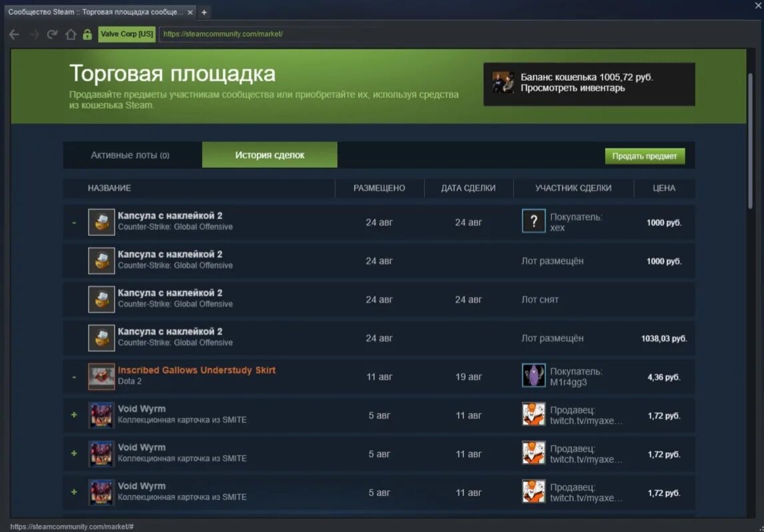Click the Лот снят status text
Image resolution: width=764 pixels, height=532 pixels.
pos(540,299)
